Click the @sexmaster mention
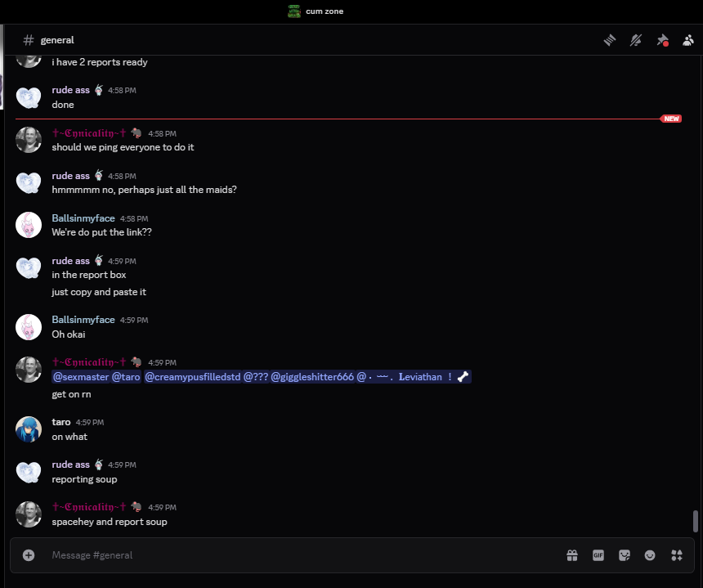Image resolution: width=703 pixels, height=588 pixels. 80,377
